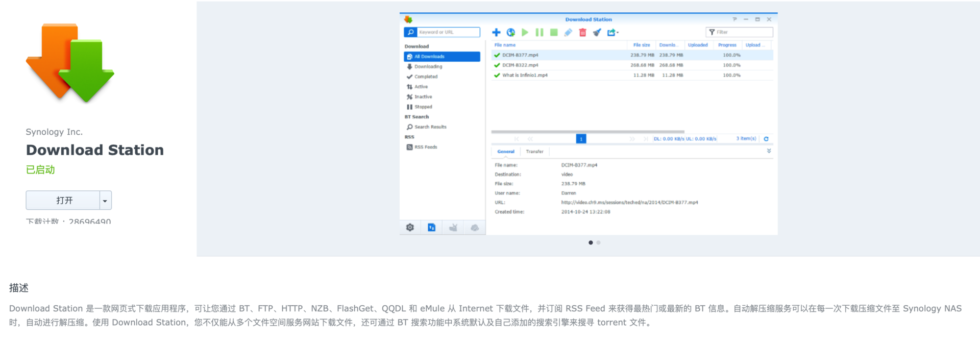Click the second carousel dot
The height and width of the screenshot is (342, 980).
coord(598,242)
